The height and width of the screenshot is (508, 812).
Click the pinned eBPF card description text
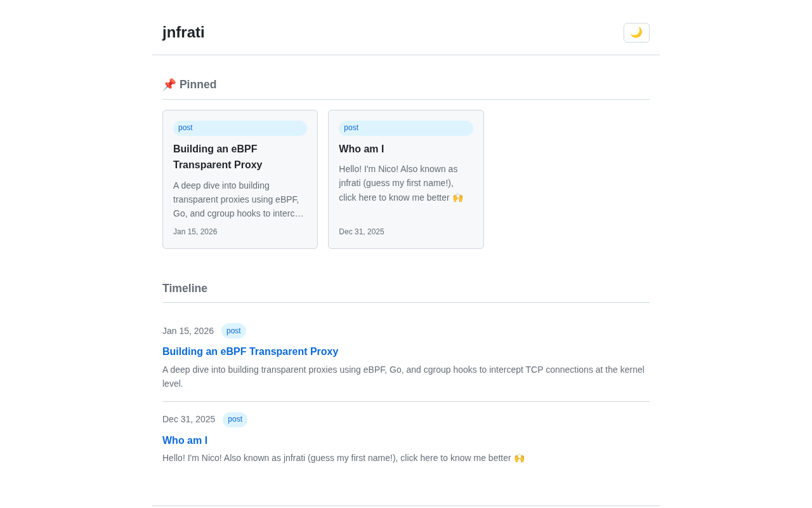click(x=238, y=199)
